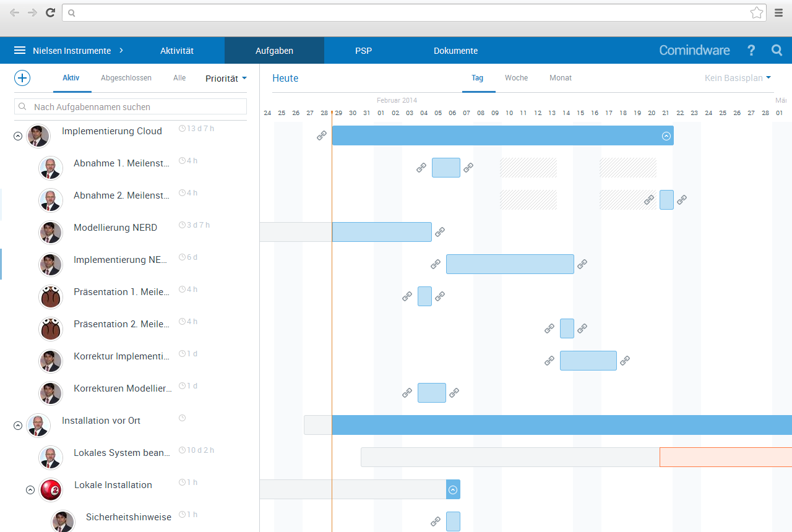Click link icon left of Korrekturen Modellier… bar
Image resolution: width=792 pixels, height=532 pixels.
407,393
